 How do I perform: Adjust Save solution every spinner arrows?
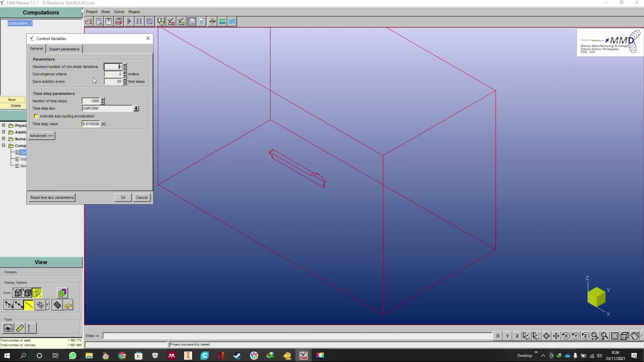(124, 81)
